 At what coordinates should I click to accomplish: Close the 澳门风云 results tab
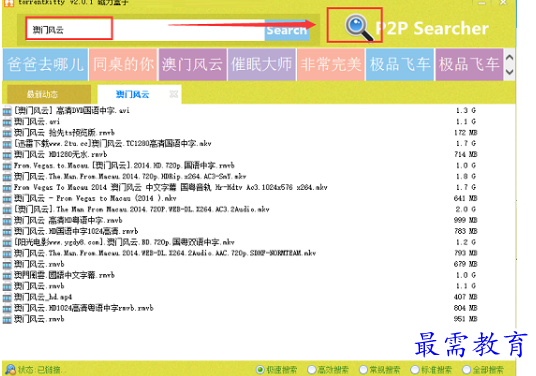click(x=174, y=94)
